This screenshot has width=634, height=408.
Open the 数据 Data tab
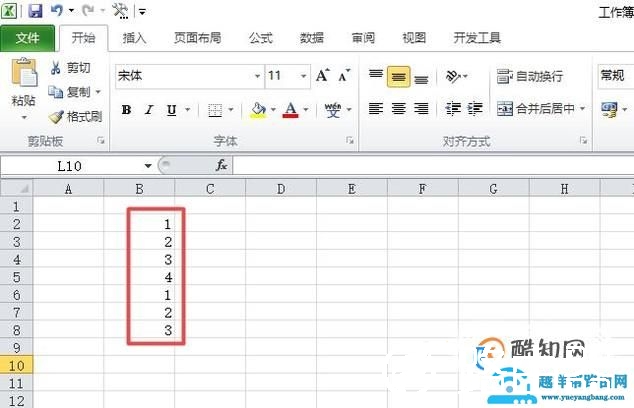coord(312,38)
